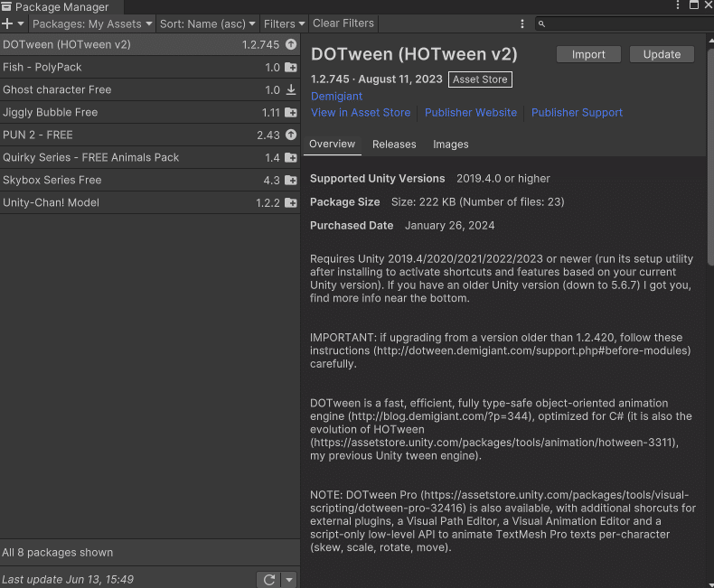Image resolution: width=714 pixels, height=588 pixels.
Task: Select PUN 2 - FREE package
Action: pyautogui.click(x=150, y=135)
